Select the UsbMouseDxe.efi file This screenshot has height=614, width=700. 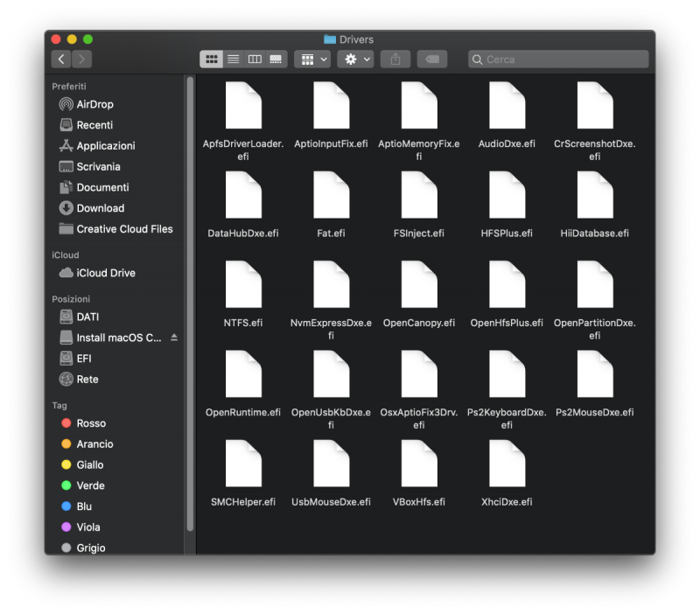tap(331, 473)
